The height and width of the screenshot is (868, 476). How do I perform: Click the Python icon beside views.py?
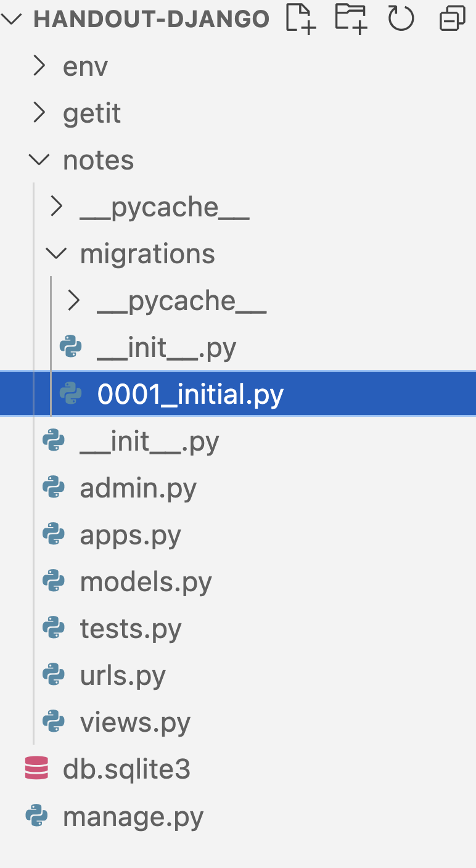pos(54,722)
